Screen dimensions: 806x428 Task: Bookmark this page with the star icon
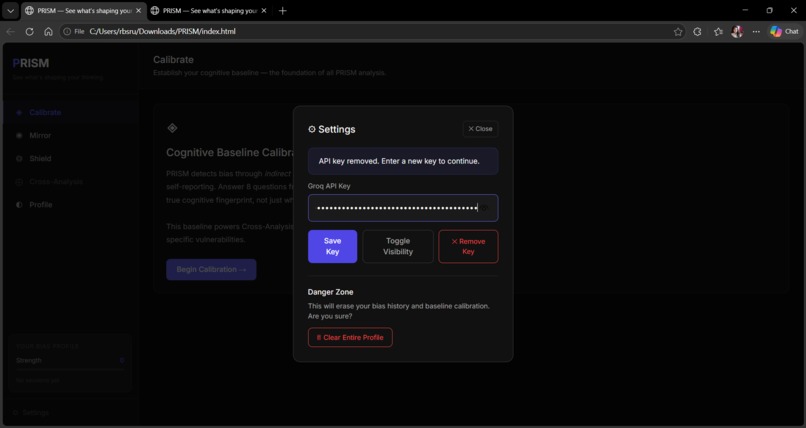(x=678, y=32)
